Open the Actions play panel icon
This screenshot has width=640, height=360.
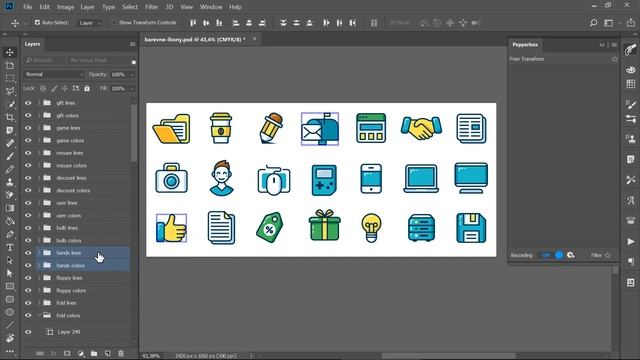(631, 242)
